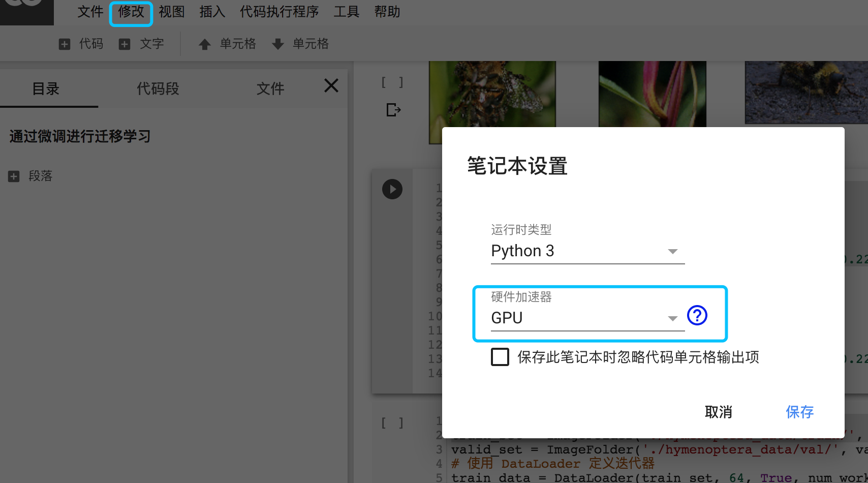This screenshot has height=483, width=868.
Task: Click the 取消 button
Action: (719, 412)
